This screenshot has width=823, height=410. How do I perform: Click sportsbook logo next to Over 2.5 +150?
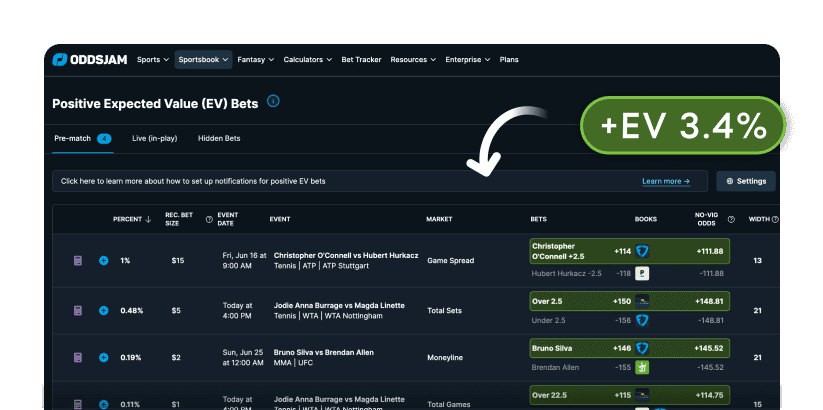[x=642, y=301]
